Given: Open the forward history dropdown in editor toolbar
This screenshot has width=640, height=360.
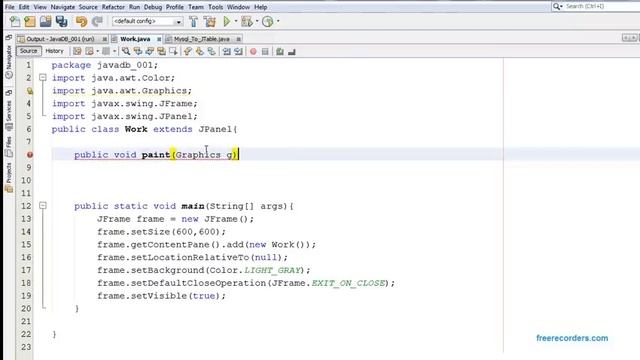Looking at the screenshot, I should [114, 51].
